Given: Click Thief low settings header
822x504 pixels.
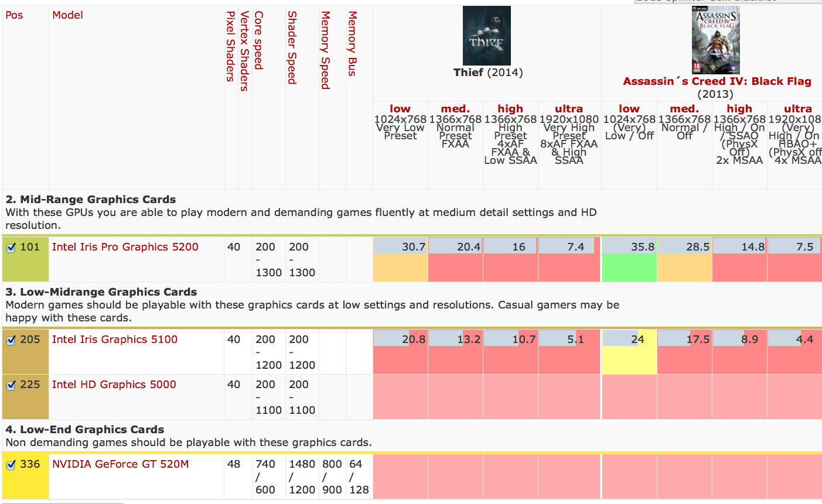Looking at the screenshot, I should point(400,109).
